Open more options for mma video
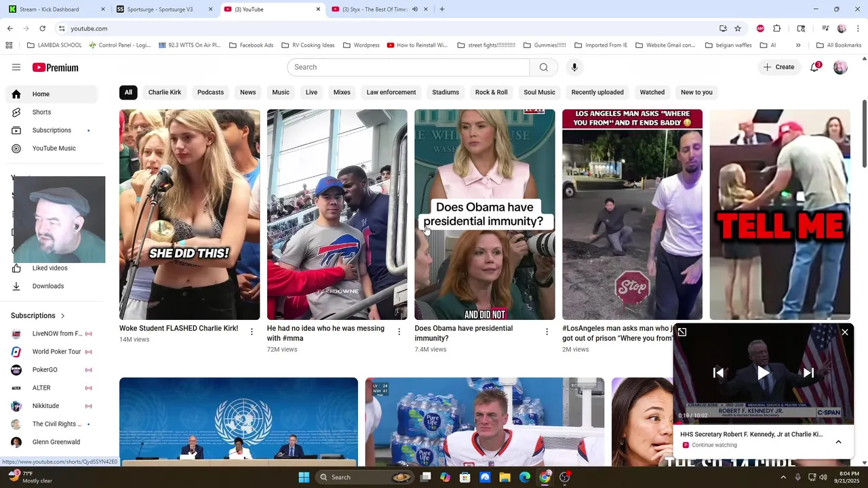The image size is (868, 488). click(x=399, y=331)
